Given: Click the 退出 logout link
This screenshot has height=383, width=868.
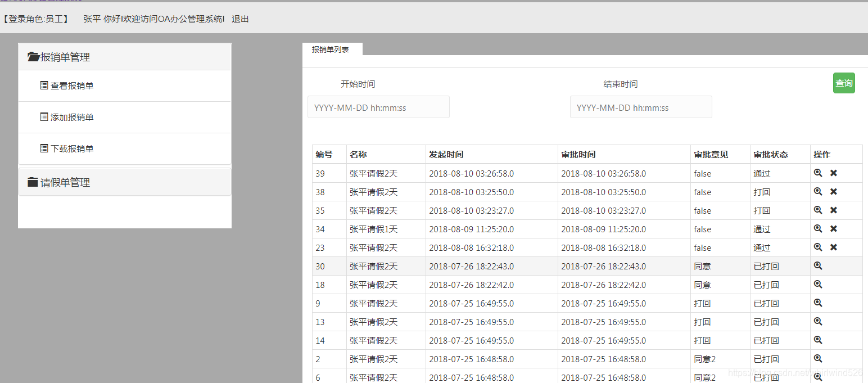Looking at the screenshot, I should pos(240,19).
